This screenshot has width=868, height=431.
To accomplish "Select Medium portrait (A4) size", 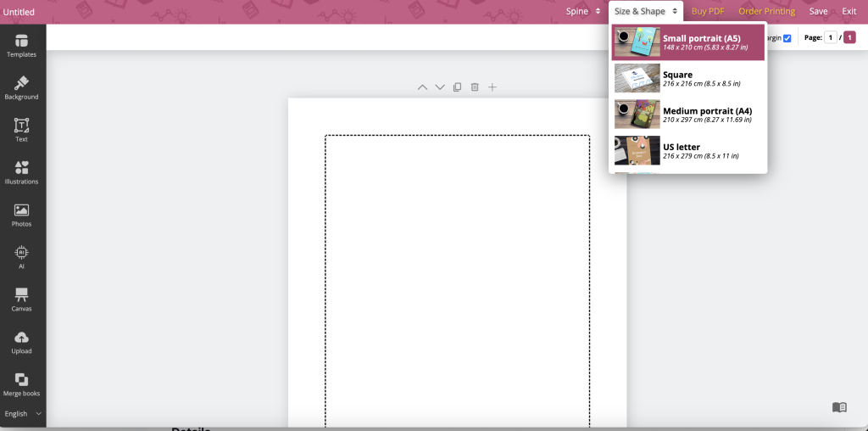I will coord(688,115).
